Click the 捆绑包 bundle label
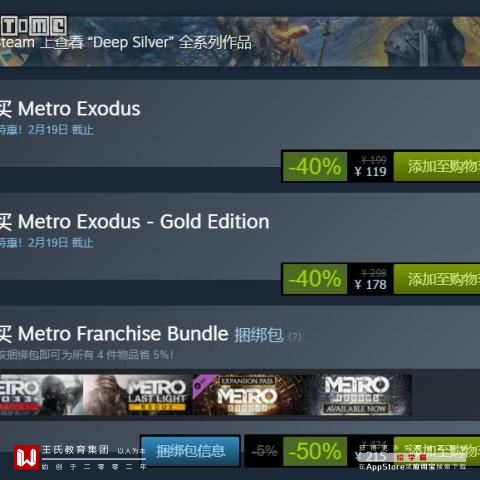 click(x=259, y=335)
